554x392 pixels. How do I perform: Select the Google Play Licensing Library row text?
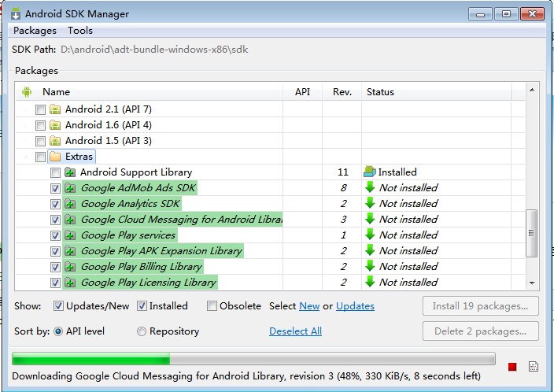pos(149,283)
